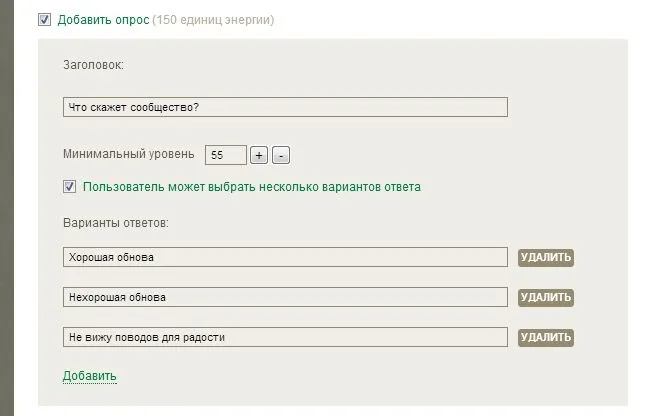The width and height of the screenshot is (646, 416).
Task: Click the Заголовок: label
Action: tap(93, 66)
